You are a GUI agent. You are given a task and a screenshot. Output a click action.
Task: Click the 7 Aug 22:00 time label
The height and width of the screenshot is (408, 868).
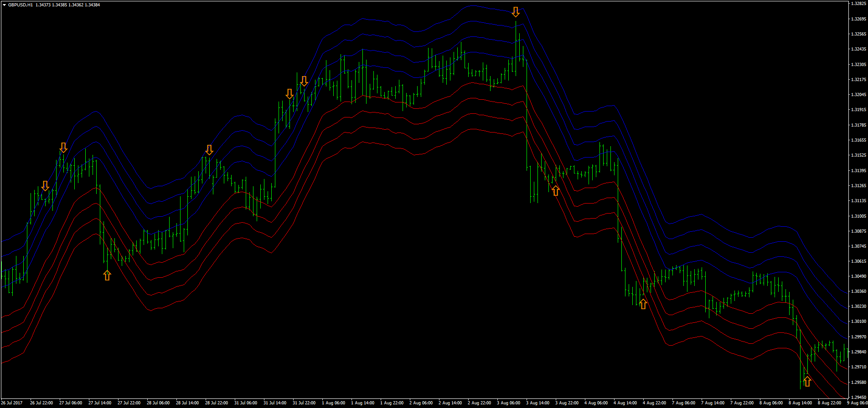tap(742, 403)
